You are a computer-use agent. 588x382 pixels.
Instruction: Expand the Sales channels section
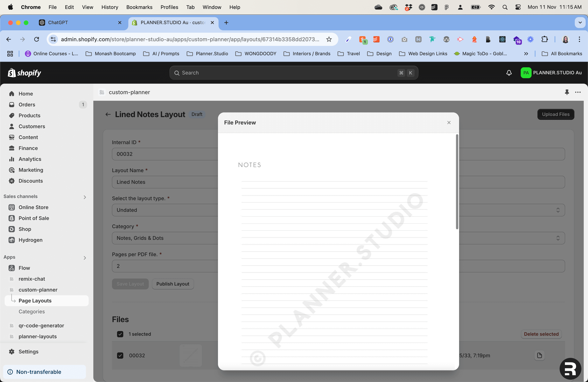coord(85,197)
